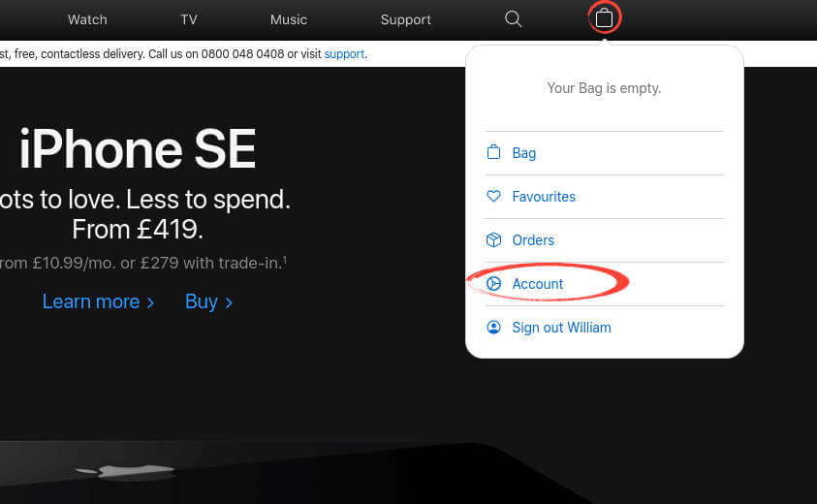Click the box icon beside Orders

pos(493,239)
